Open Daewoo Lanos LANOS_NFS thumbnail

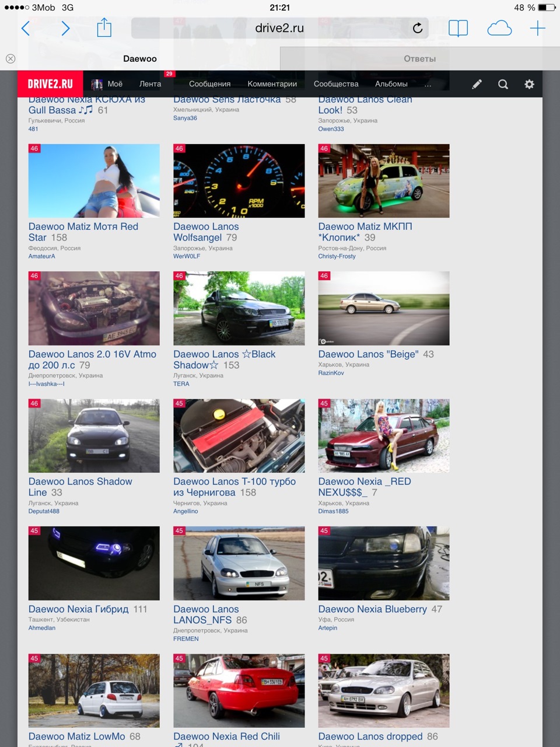tap(239, 563)
